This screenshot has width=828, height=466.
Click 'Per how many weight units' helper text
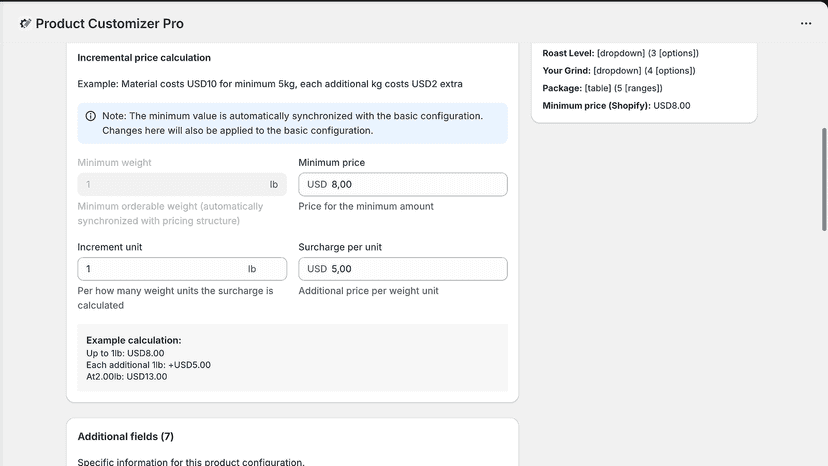coord(175,298)
